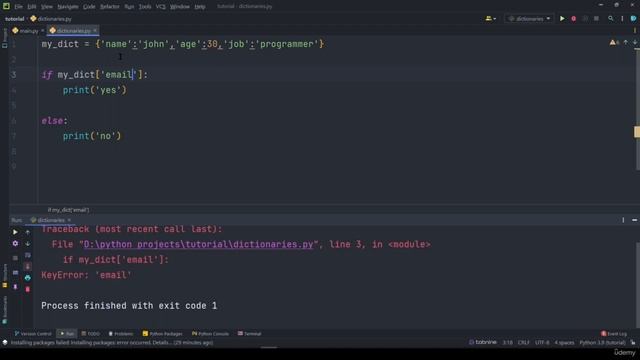The width and height of the screenshot is (640, 360).
Task: Go to previous highlighted error arrow
Action: pyautogui.click(x=626, y=42)
